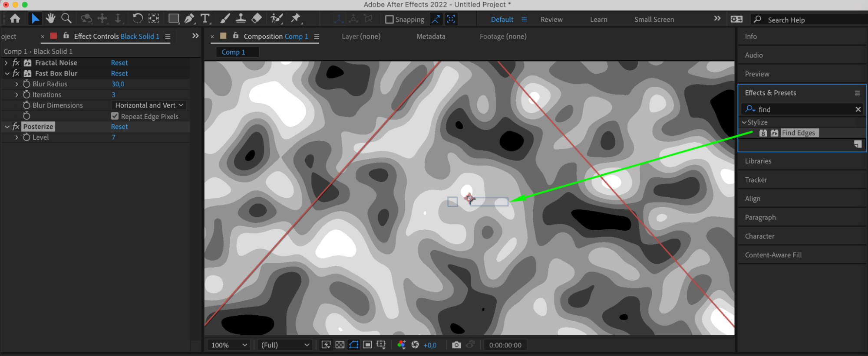
Task: Select the Puppet Pin tool
Action: click(x=296, y=18)
